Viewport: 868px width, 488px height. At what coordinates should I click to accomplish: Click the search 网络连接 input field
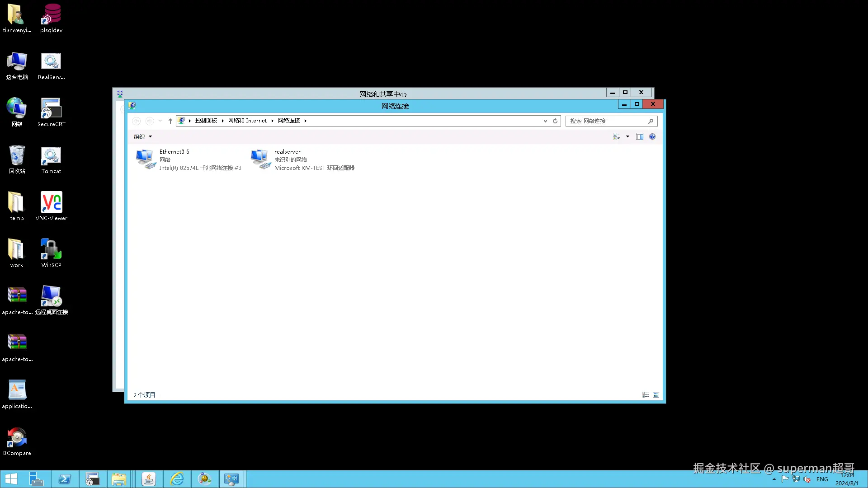[606, 121]
